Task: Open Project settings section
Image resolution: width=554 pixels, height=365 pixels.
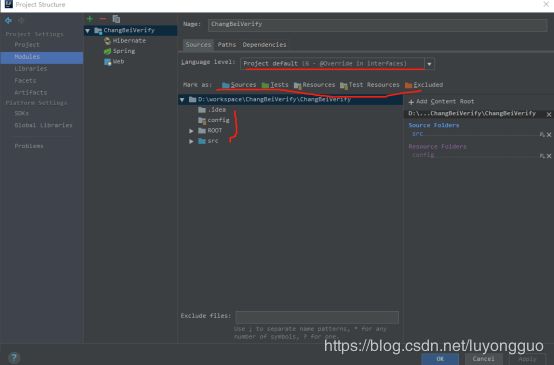Action: pyautogui.click(x=27, y=45)
